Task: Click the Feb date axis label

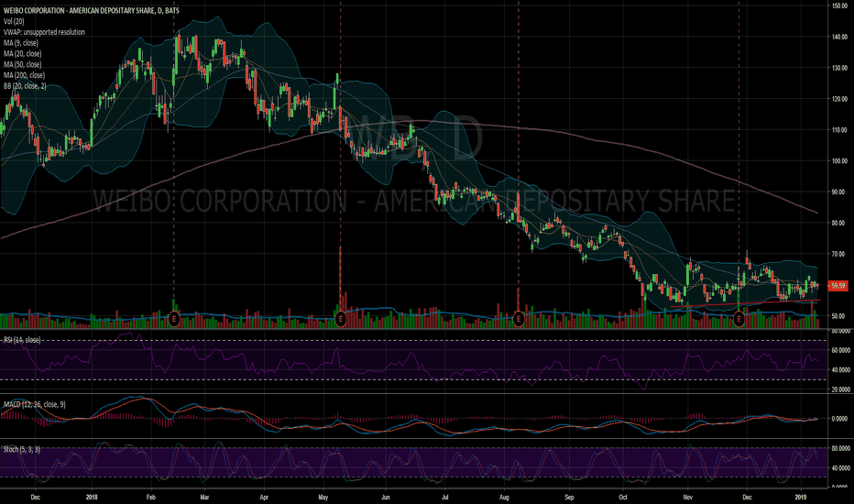Action: click(x=151, y=497)
